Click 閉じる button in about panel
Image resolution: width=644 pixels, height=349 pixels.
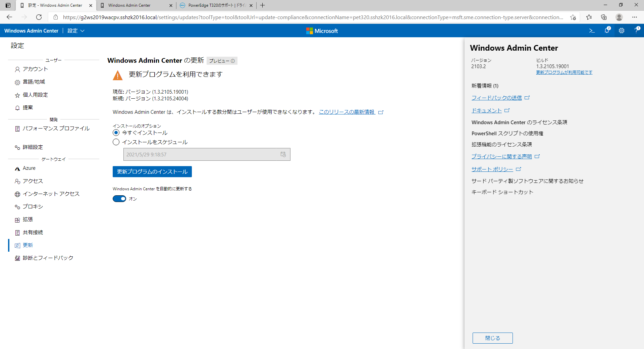click(493, 338)
